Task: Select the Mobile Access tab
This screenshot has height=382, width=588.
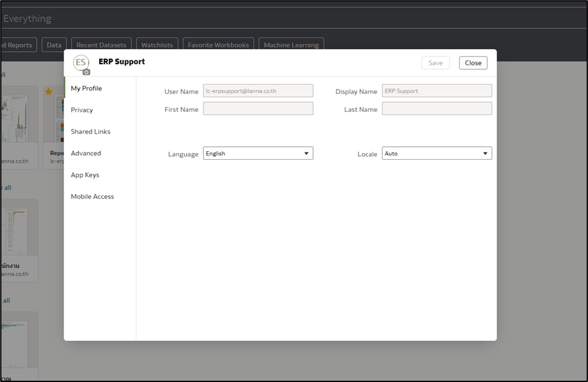Action: pyautogui.click(x=92, y=197)
